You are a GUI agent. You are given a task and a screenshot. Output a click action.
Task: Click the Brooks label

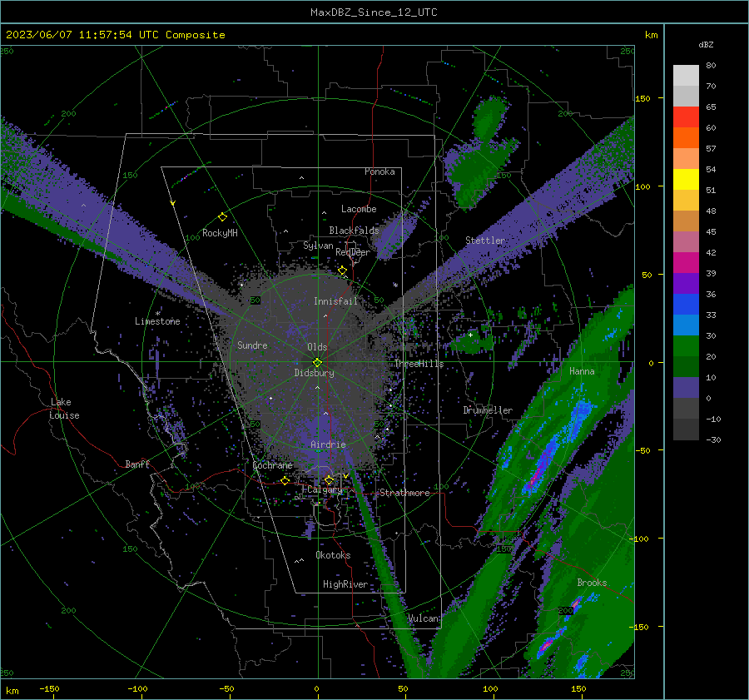click(592, 583)
